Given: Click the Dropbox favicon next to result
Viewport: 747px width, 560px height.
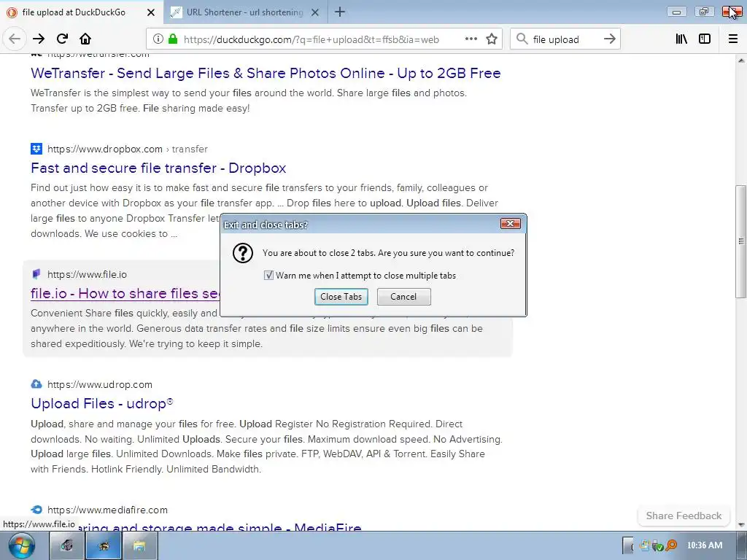Looking at the screenshot, I should click(x=36, y=149).
